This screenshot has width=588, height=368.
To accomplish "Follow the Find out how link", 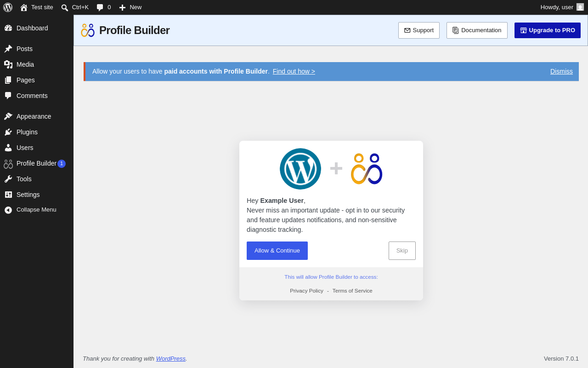I will click(294, 71).
